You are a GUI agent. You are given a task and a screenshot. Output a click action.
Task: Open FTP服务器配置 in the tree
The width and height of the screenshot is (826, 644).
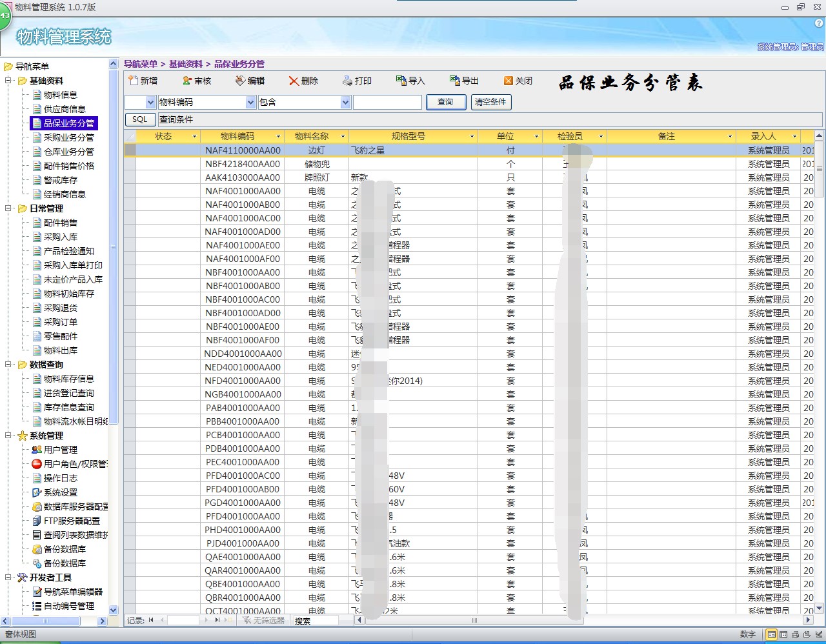point(72,521)
